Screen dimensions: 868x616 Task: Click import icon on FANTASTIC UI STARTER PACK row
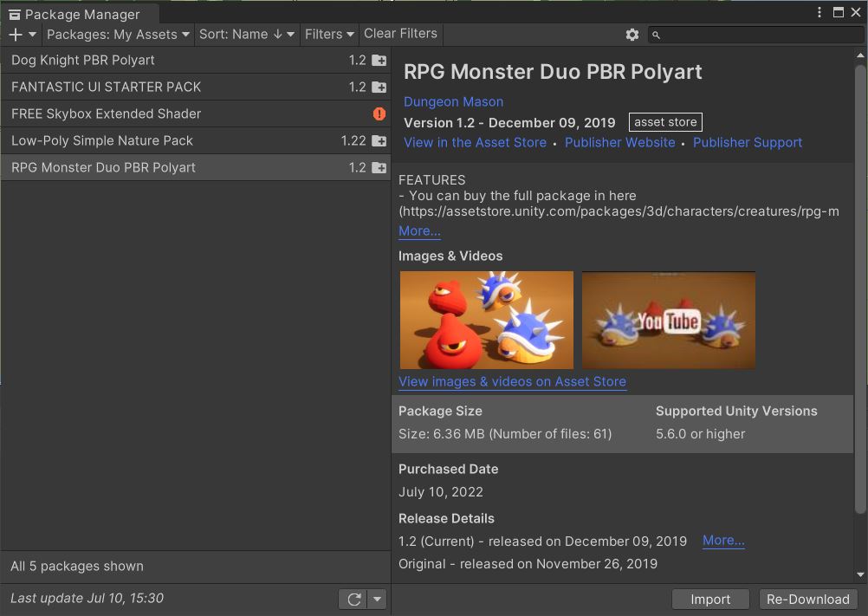(379, 87)
